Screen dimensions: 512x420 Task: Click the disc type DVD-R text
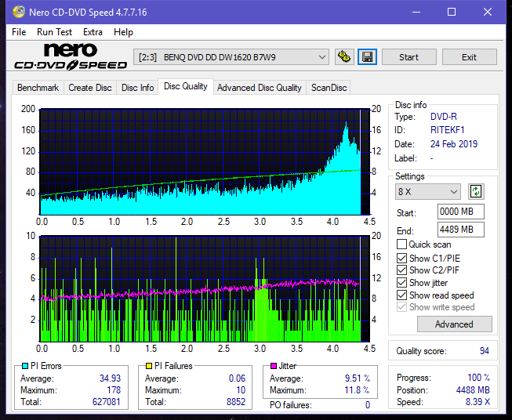click(x=444, y=117)
